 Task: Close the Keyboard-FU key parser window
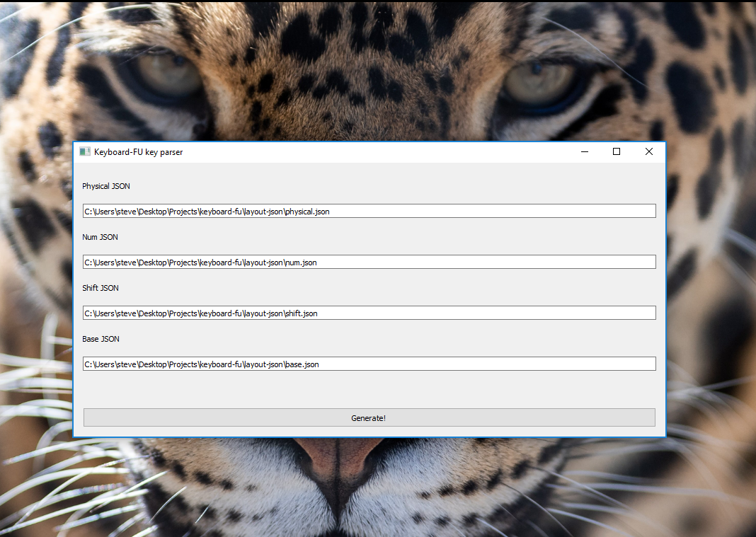pyautogui.click(x=649, y=152)
